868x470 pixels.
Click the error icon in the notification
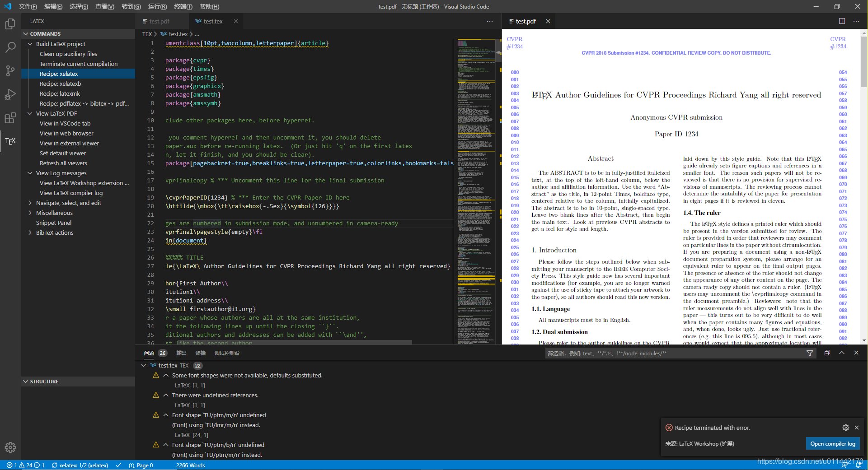click(669, 428)
